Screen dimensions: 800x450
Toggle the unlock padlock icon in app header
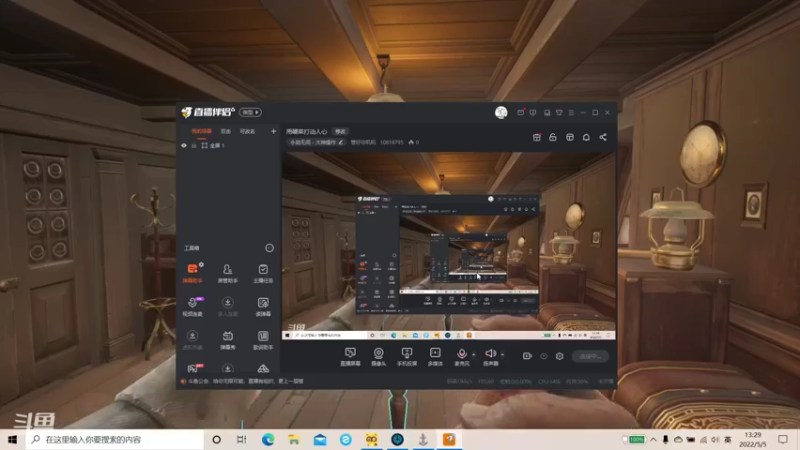tap(553, 137)
